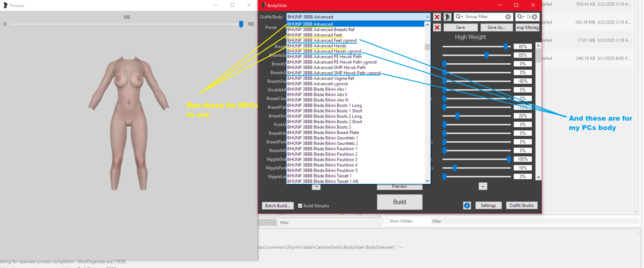Image resolution: width=644 pixels, height=268 pixels.
Task: Click the left arrow button under low weight sliders
Action: [x=316, y=187]
